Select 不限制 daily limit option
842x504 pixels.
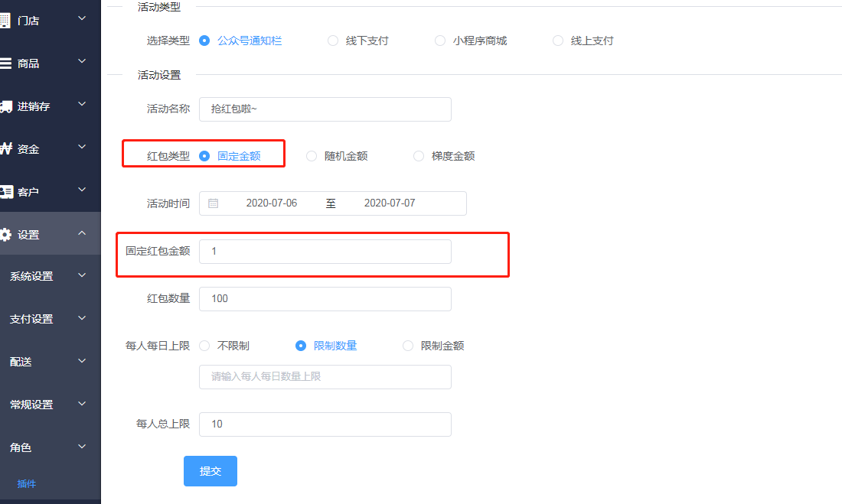(224, 346)
